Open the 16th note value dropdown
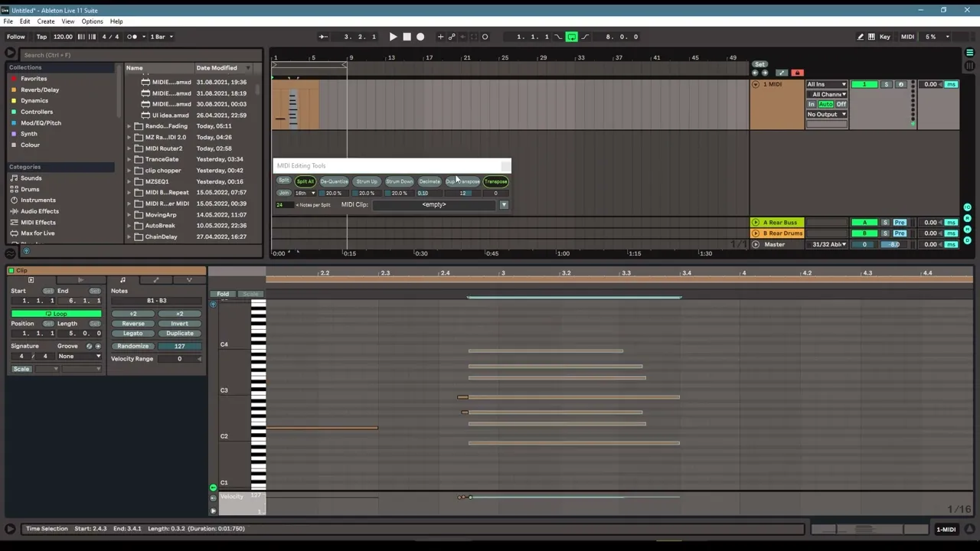The height and width of the screenshot is (551, 980). [305, 193]
